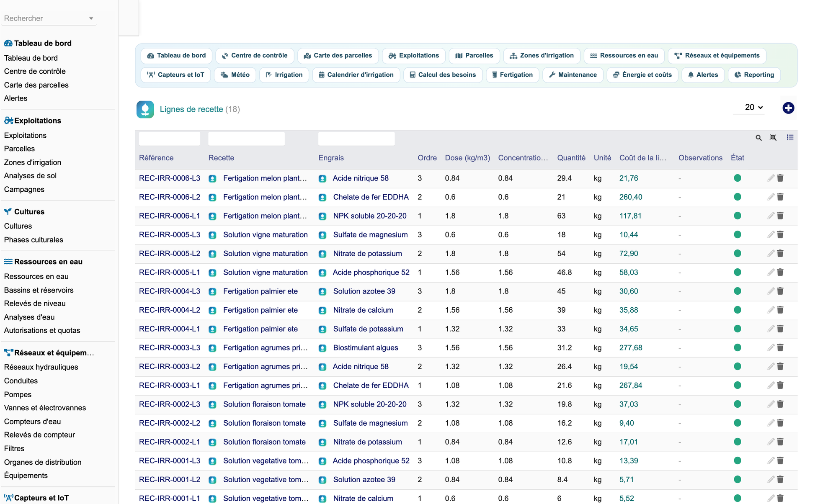Select the Calendrier d'irrigation tab
Viewport: 815px width, 504px height.
click(x=356, y=75)
